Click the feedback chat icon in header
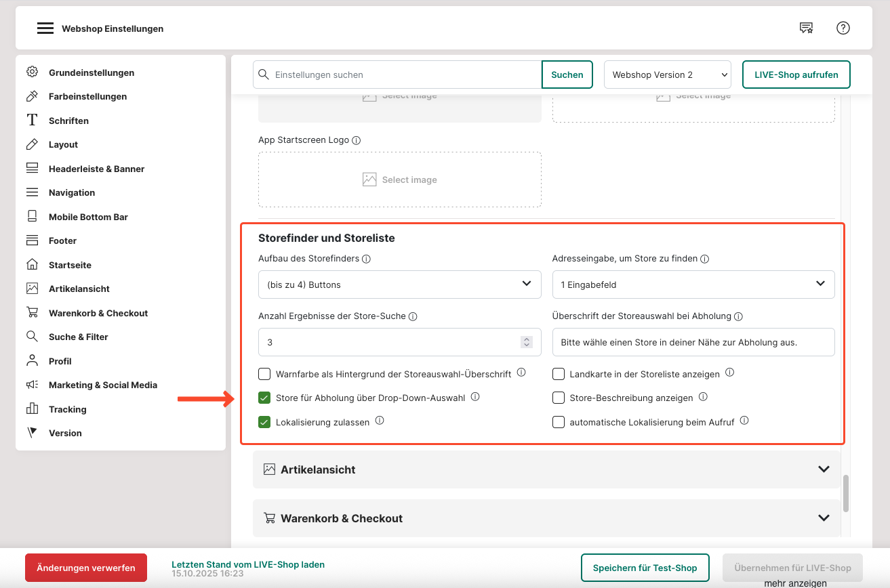The image size is (890, 588). pos(806,28)
